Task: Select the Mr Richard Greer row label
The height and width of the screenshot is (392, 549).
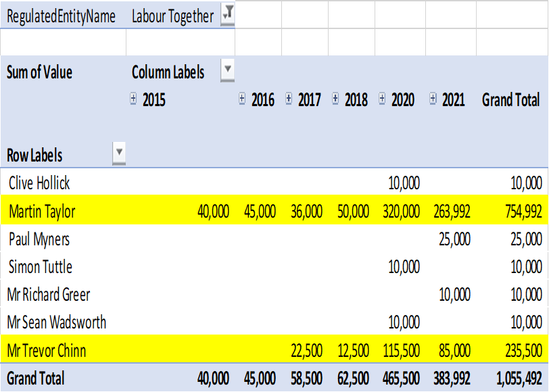Action: click(49, 295)
